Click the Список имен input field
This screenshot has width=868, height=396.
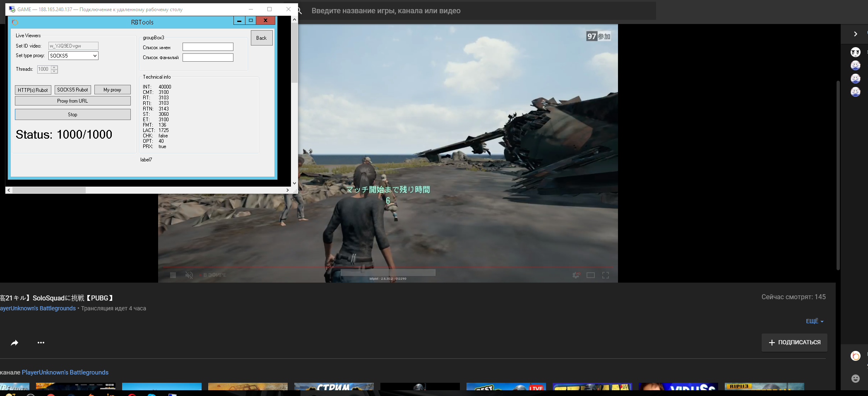coord(208,47)
